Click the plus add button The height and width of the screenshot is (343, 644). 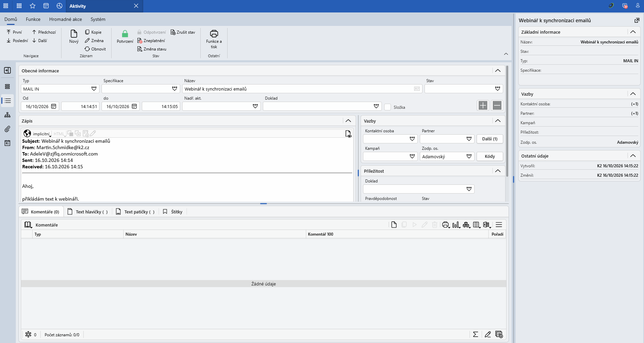[x=483, y=105]
